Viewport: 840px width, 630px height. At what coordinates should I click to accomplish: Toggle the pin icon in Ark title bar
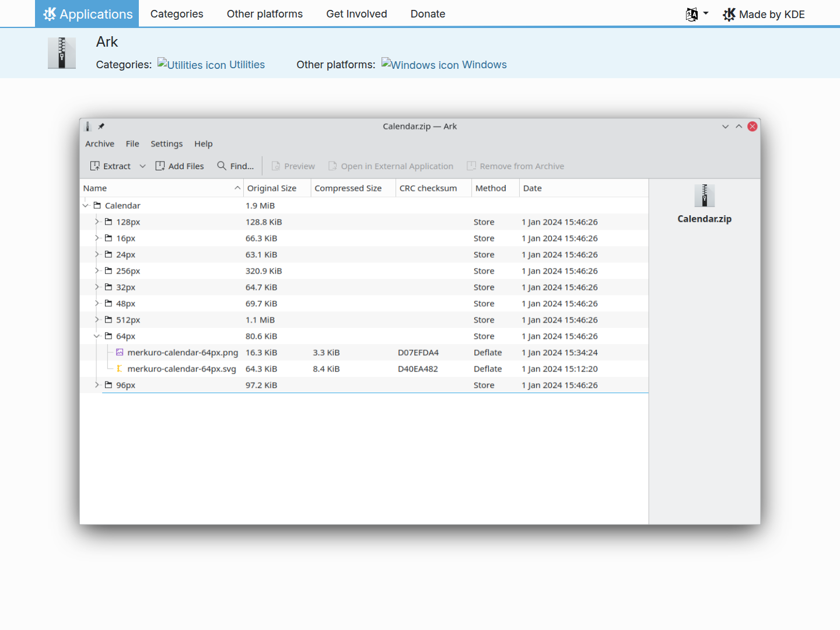point(101,126)
